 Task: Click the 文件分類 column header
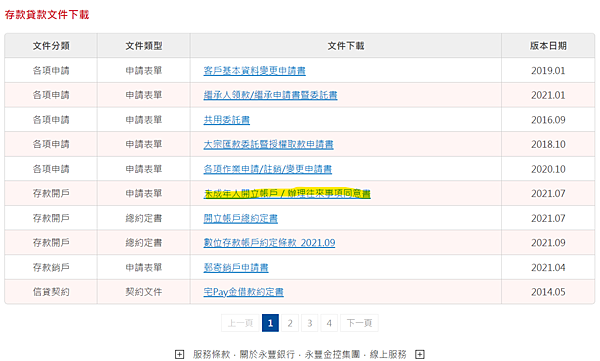(51, 46)
